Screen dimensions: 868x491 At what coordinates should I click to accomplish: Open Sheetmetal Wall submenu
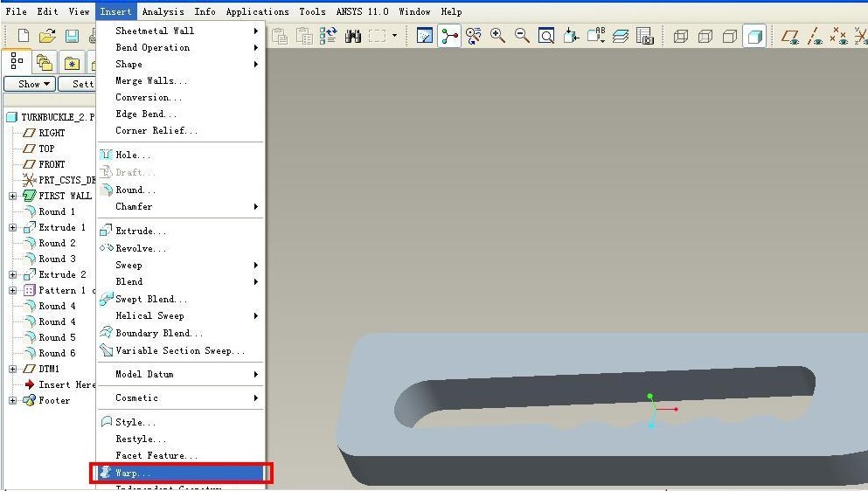click(x=180, y=31)
